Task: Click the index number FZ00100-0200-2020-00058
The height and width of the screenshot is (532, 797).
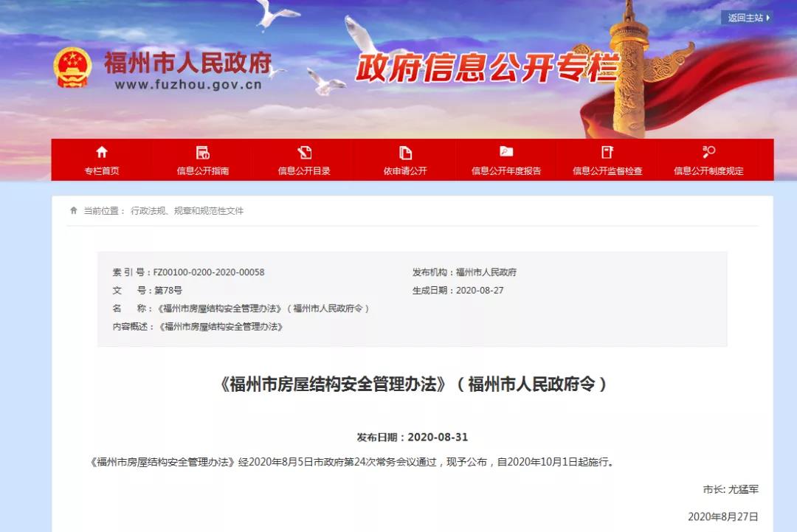Action: pos(209,272)
